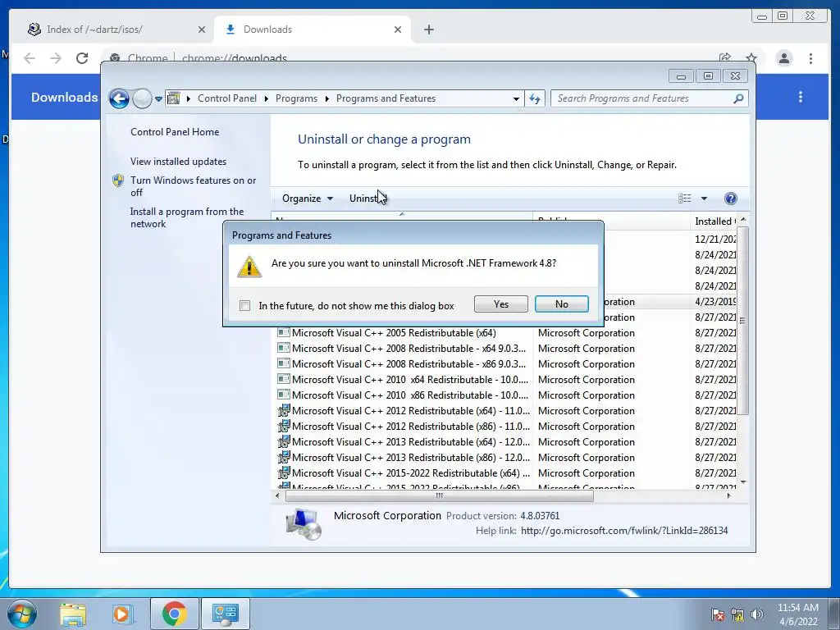Click vertical scrollbar down arrow in program list

coord(743,482)
